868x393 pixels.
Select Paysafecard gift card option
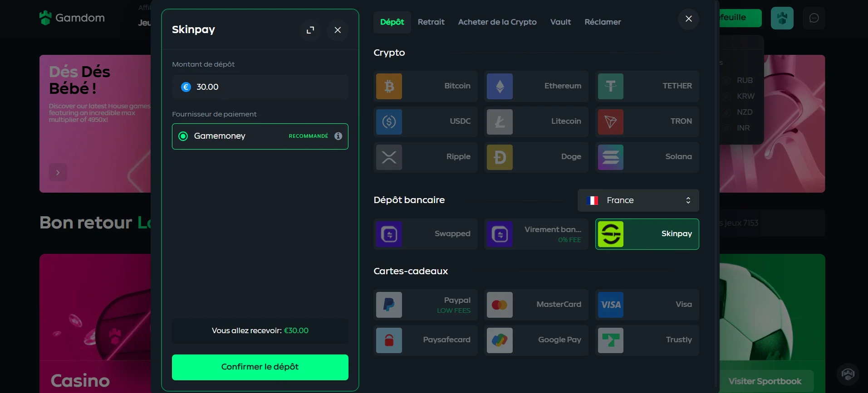[x=426, y=340]
